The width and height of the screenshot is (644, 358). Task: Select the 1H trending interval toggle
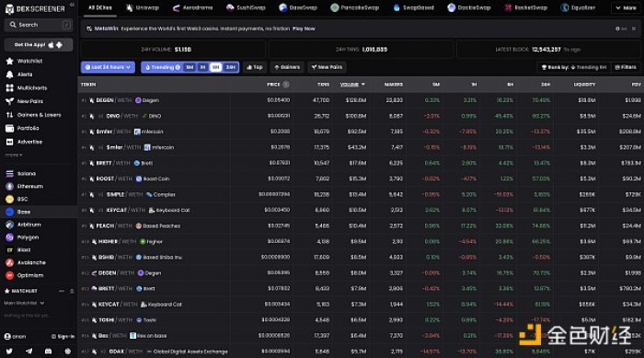click(203, 67)
